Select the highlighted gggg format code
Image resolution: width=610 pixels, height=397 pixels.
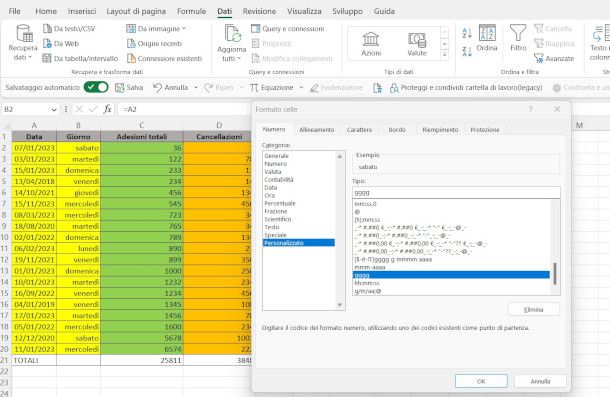451,275
